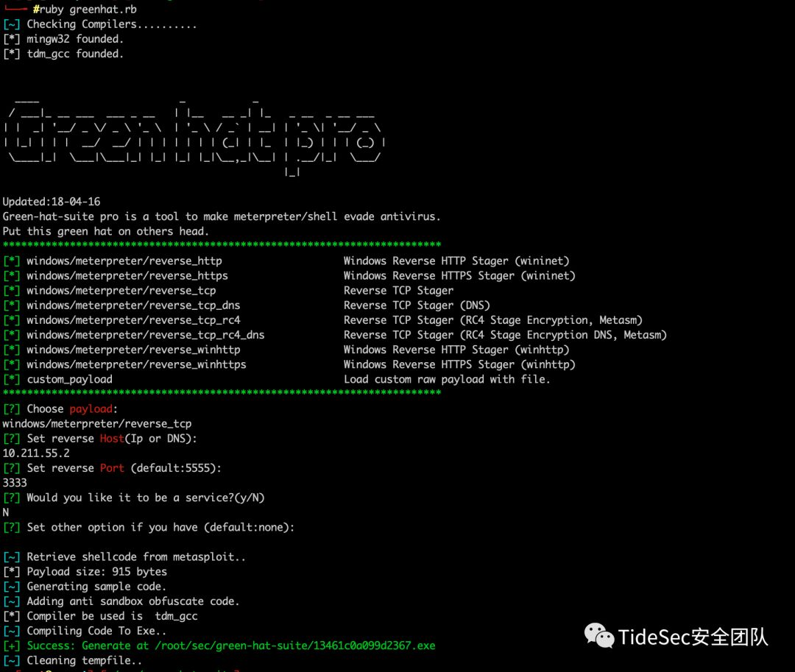795x672 pixels.
Task: Click 'Put this green hat on others head.'
Action: (x=105, y=231)
